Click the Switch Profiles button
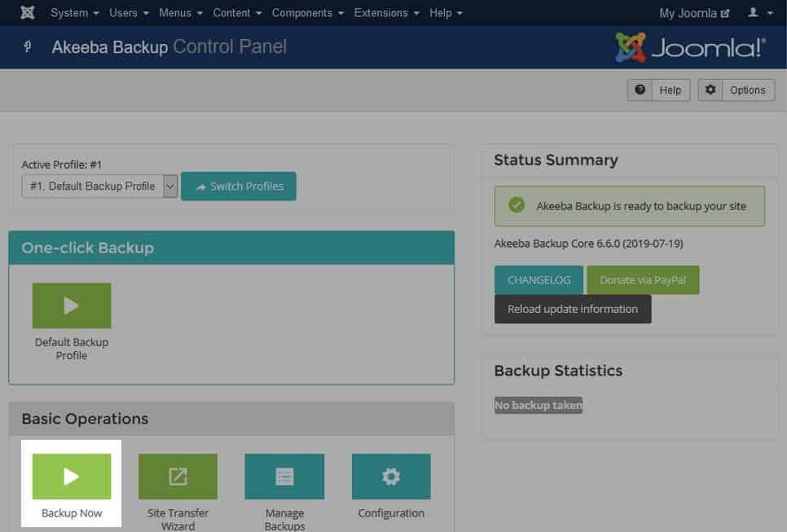 point(239,187)
